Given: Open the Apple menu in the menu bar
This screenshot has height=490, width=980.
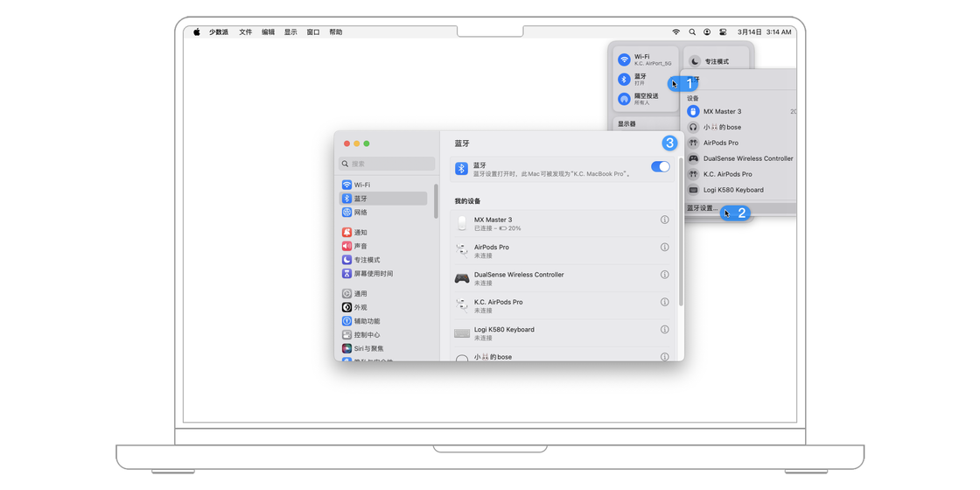Looking at the screenshot, I should (x=196, y=31).
